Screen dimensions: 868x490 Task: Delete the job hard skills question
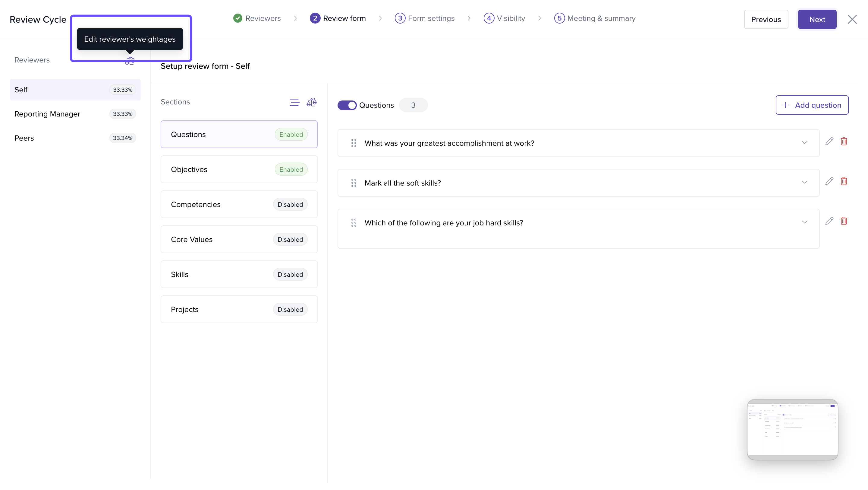(x=844, y=221)
